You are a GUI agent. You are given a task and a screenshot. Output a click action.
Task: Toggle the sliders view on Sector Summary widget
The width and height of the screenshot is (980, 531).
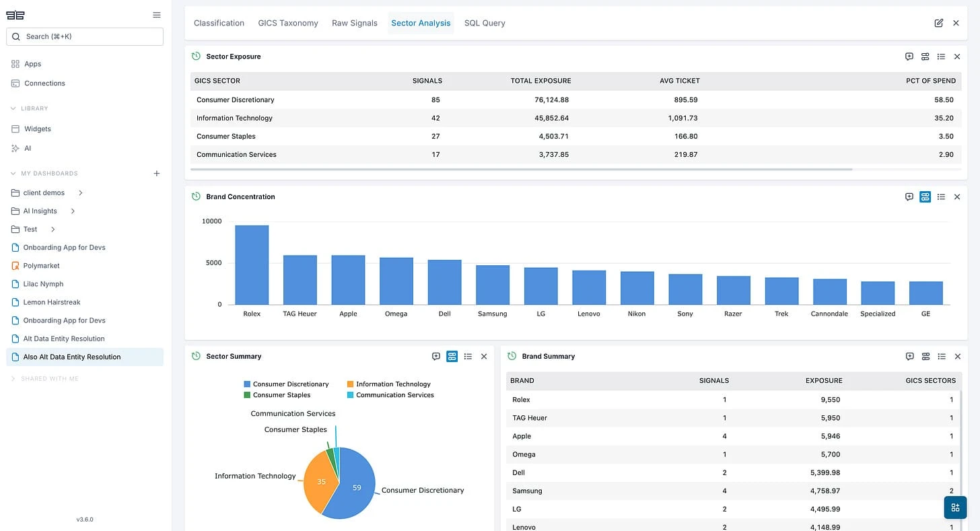coord(452,356)
